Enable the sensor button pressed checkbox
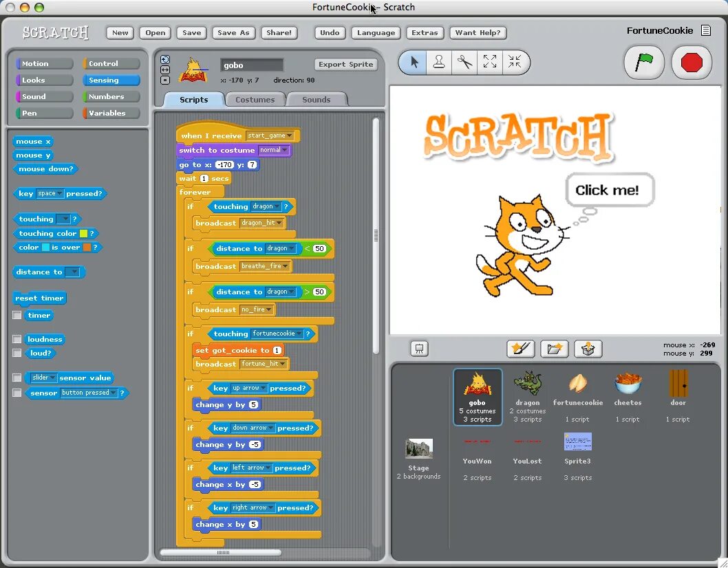The image size is (728, 568). coord(17,393)
